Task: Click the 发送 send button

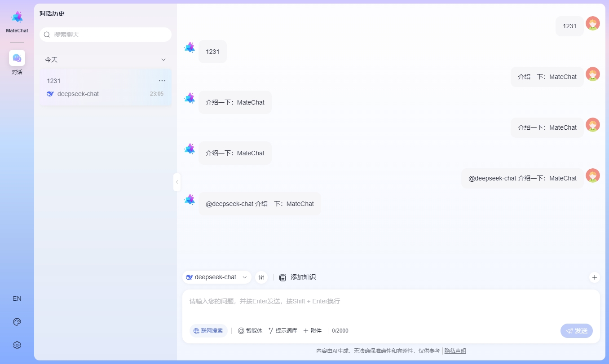Action: point(577,331)
